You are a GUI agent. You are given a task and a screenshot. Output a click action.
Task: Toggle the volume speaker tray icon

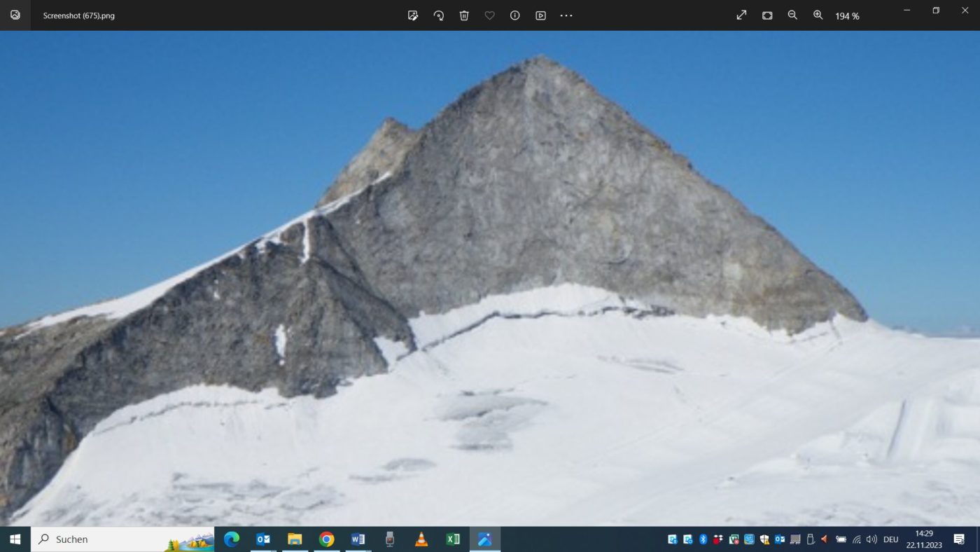(x=871, y=539)
